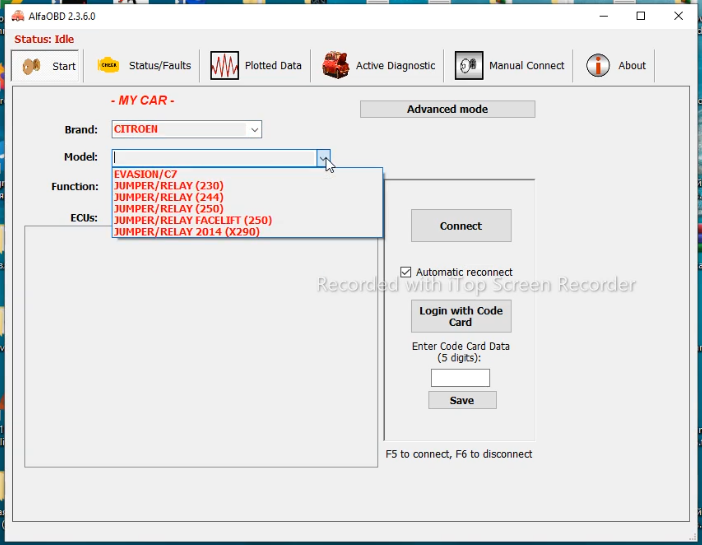Click the Manual Connect plug icon

(469, 65)
